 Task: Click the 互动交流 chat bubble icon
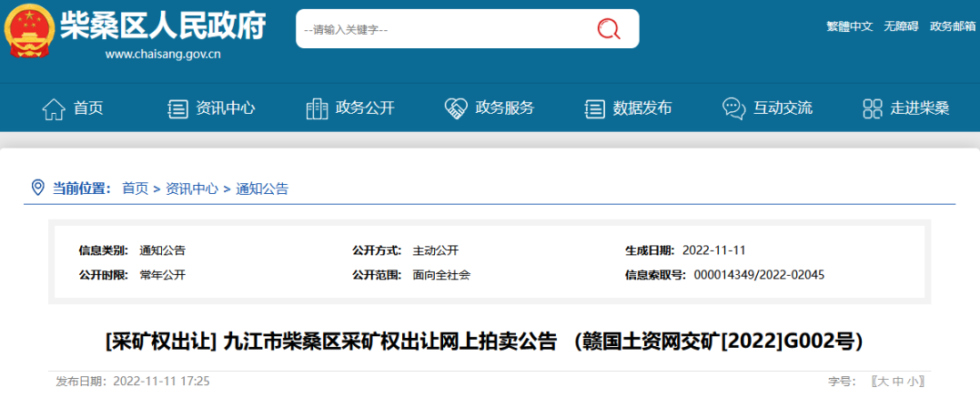click(733, 108)
